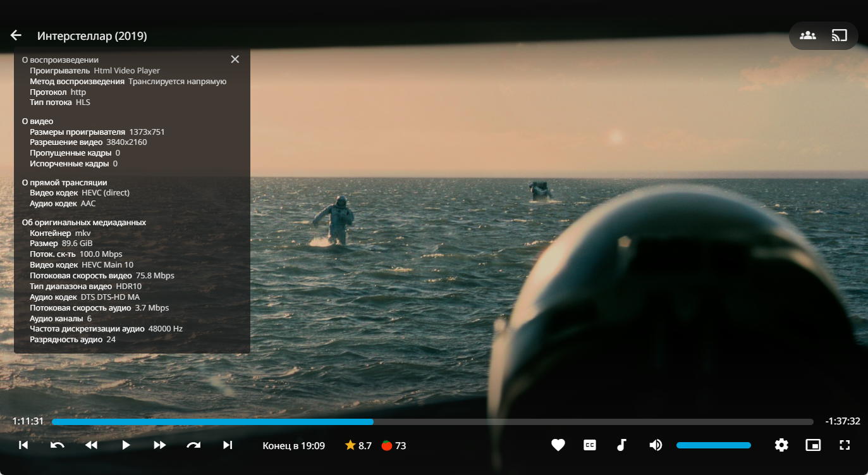Click the 'Html Video Player' value
Viewport: 868px width, 475px height.
(x=127, y=71)
